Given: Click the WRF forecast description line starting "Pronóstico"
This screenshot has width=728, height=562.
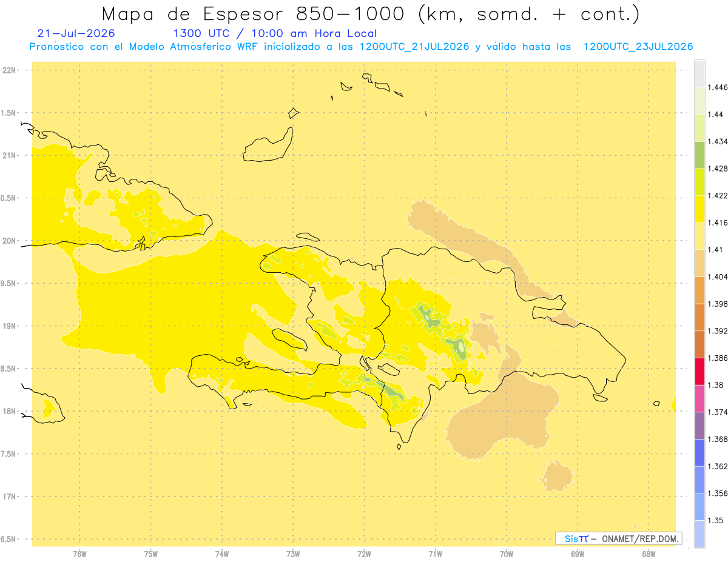Looking at the screenshot, I should tap(361, 47).
